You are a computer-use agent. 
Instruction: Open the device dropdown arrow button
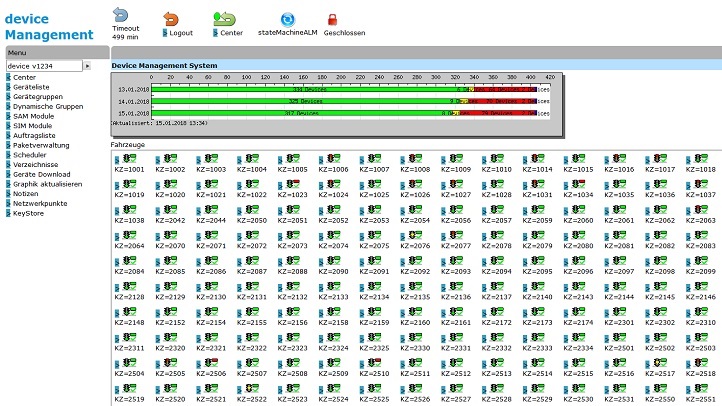(87, 65)
